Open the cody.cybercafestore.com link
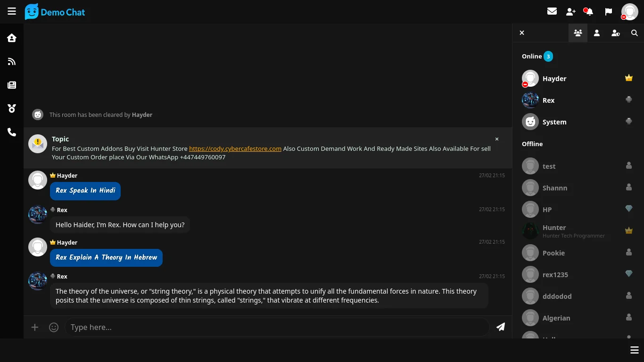644x362 pixels. tap(235, 148)
